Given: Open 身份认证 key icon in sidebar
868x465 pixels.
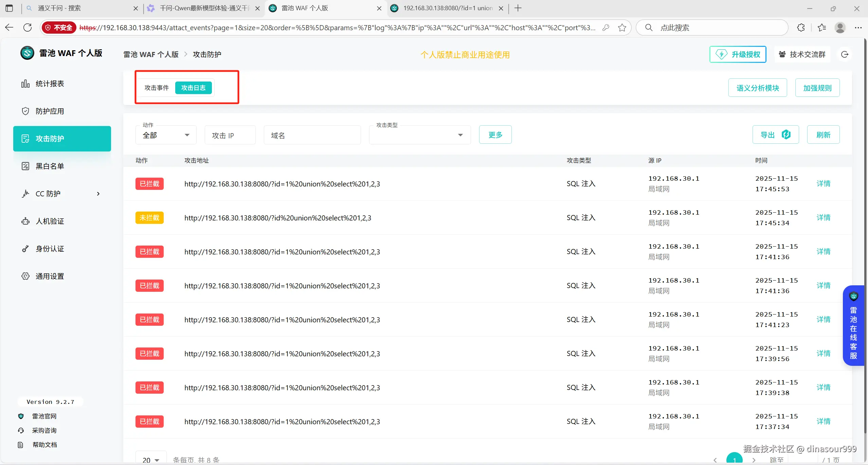Looking at the screenshot, I should (x=25, y=249).
